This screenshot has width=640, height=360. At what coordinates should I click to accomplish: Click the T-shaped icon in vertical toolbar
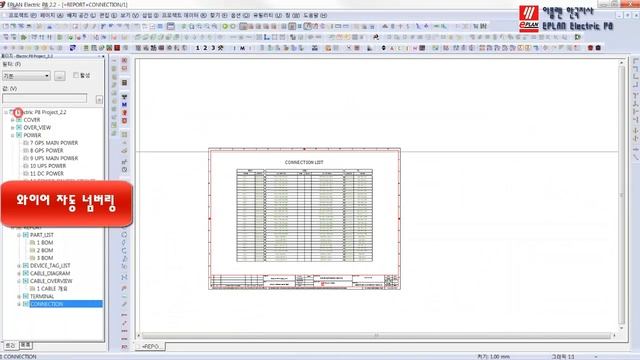tap(124, 97)
